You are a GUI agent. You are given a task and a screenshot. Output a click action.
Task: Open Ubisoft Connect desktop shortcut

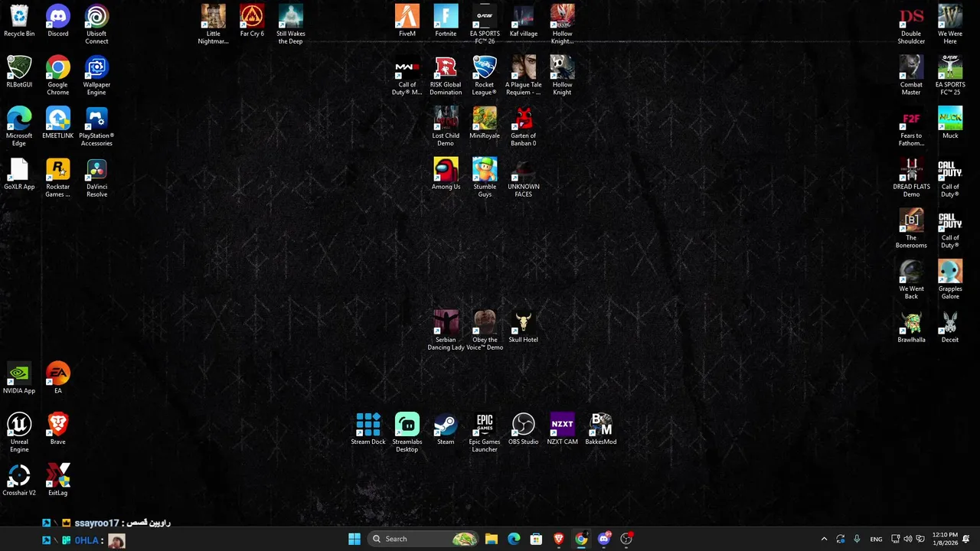(x=96, y=24)
